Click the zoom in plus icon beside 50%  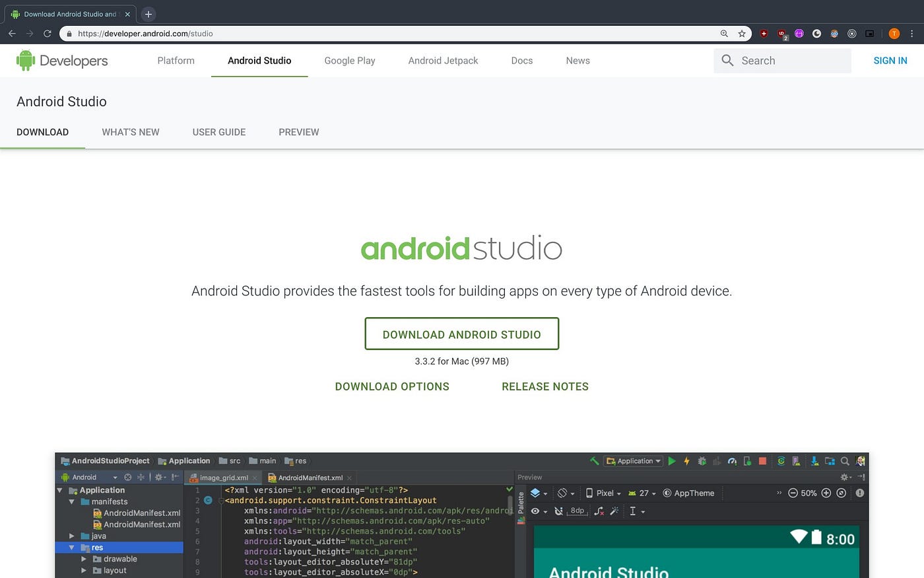point(826,493)
